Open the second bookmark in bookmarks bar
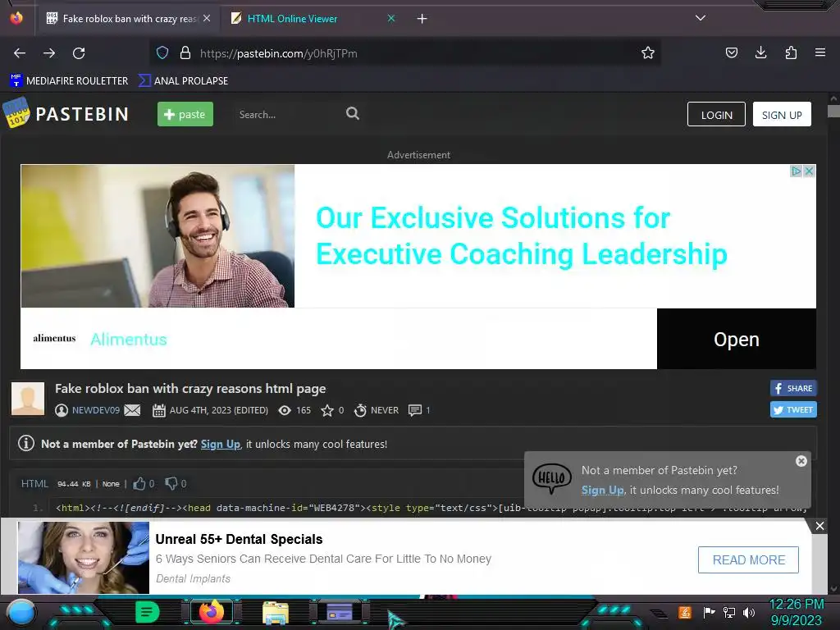Viewport: 840px width, 630px height. 183,81
